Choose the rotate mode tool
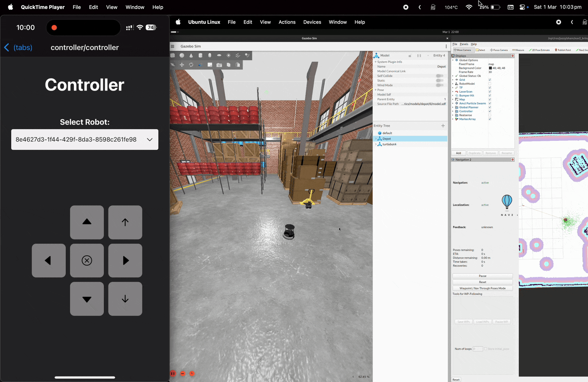This screenshot has width=588, height=382. coord(191,65)
